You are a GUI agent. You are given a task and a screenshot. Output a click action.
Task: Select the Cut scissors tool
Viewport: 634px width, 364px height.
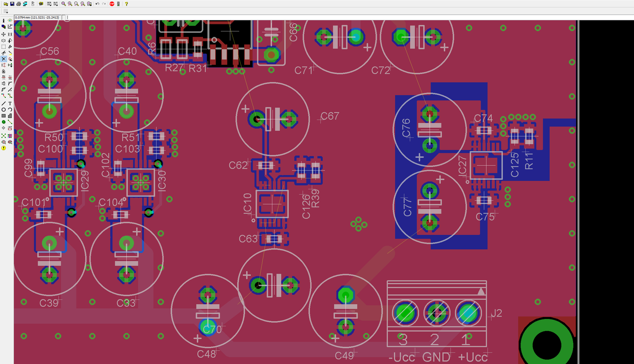coord(3,52)
